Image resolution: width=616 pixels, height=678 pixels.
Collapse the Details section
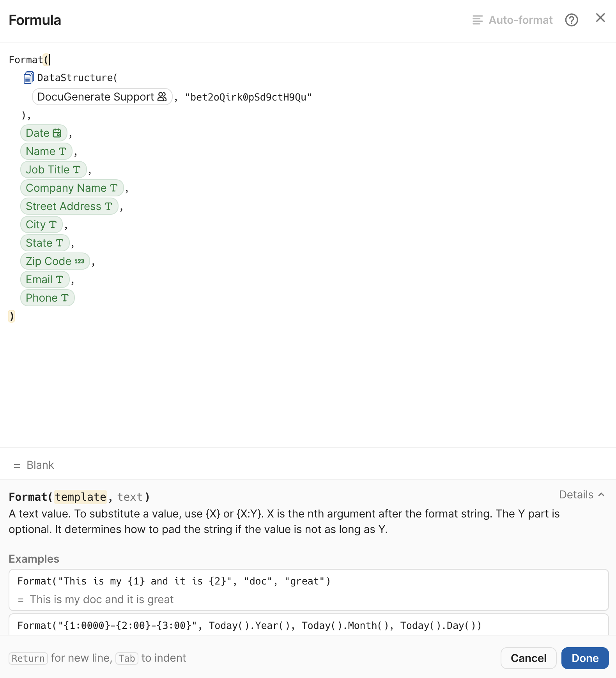point(581,495)
